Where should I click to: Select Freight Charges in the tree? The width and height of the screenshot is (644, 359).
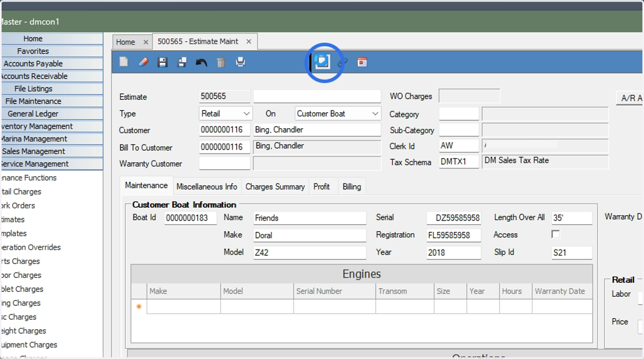point(23,331)
